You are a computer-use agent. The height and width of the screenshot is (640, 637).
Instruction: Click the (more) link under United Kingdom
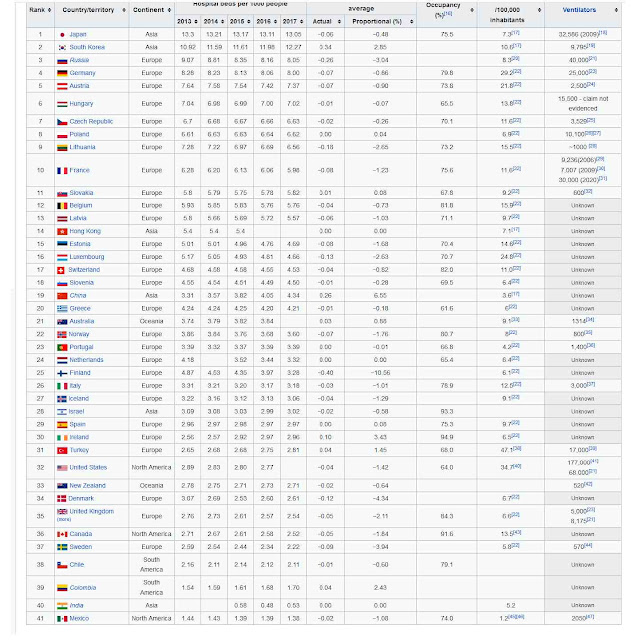tap(64, 520)
